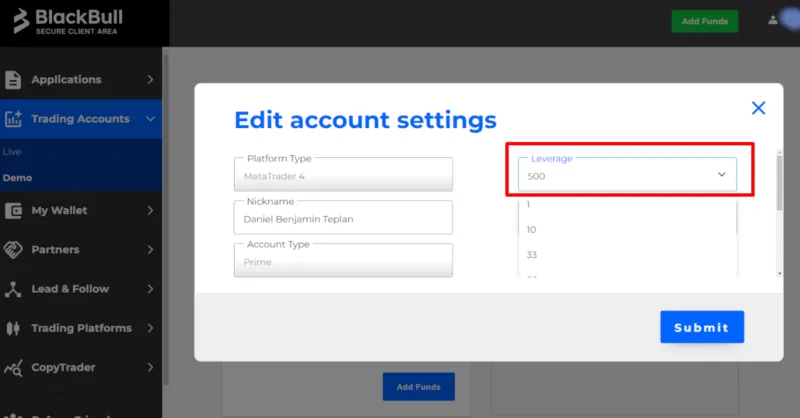Choose leverage option 1 from list
Viewport: 800px width, 418px height.
click(x=529, y=204)
